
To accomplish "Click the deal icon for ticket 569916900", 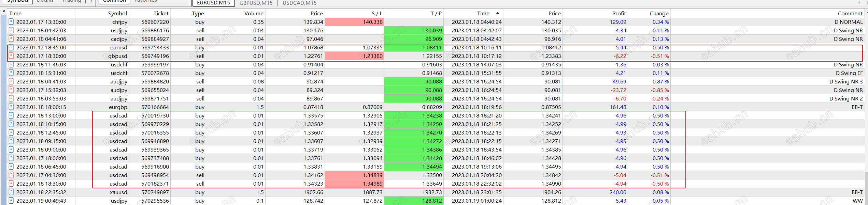I will tap(11, 167).
